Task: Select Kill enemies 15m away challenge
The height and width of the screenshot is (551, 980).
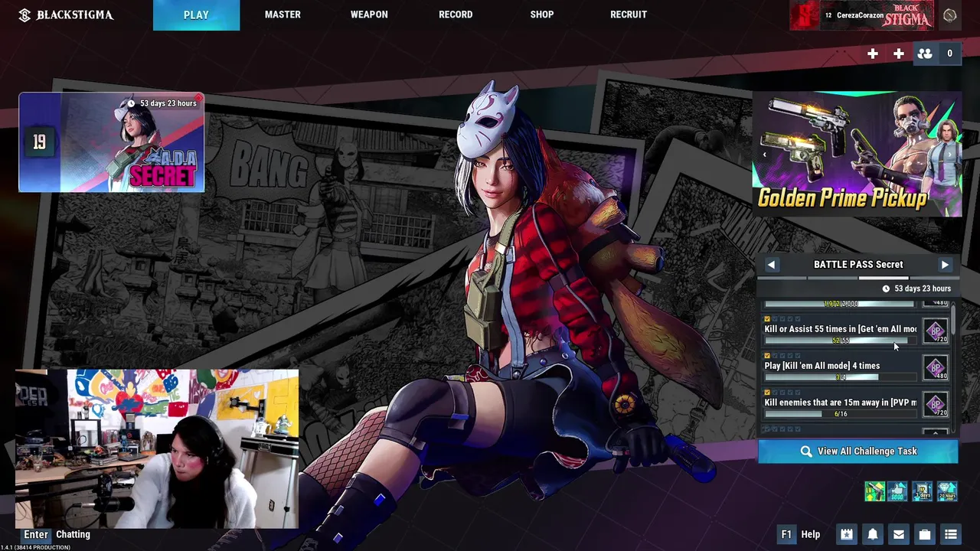Action: 840,403
